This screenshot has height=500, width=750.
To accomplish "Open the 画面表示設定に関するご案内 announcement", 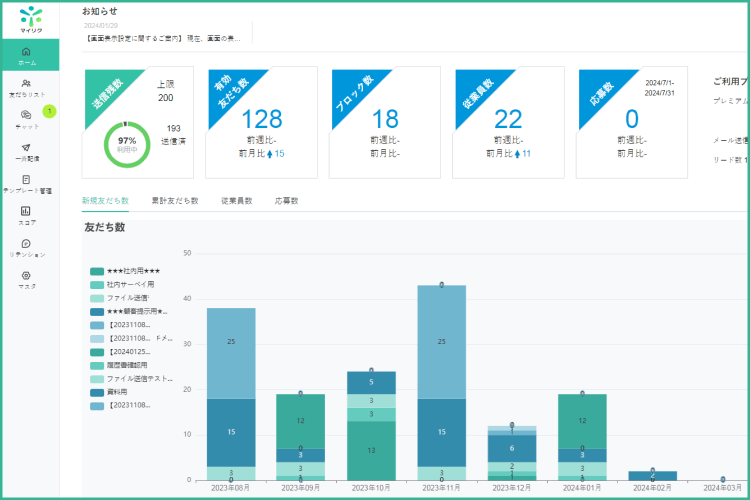I will coord(167,37).
